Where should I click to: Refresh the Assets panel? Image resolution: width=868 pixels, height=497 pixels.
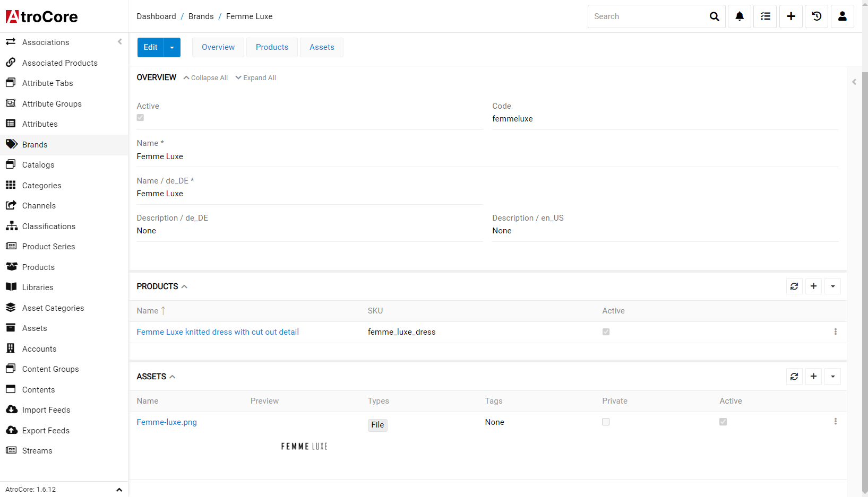(x=794, y=377)
